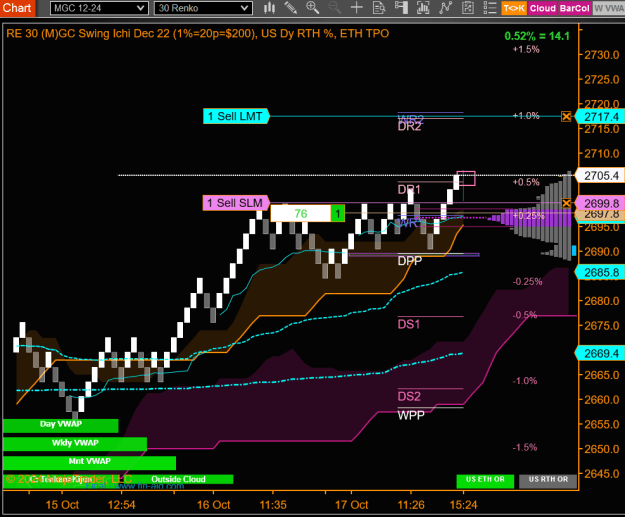Click the 17 Oct date label

point(351,505)
